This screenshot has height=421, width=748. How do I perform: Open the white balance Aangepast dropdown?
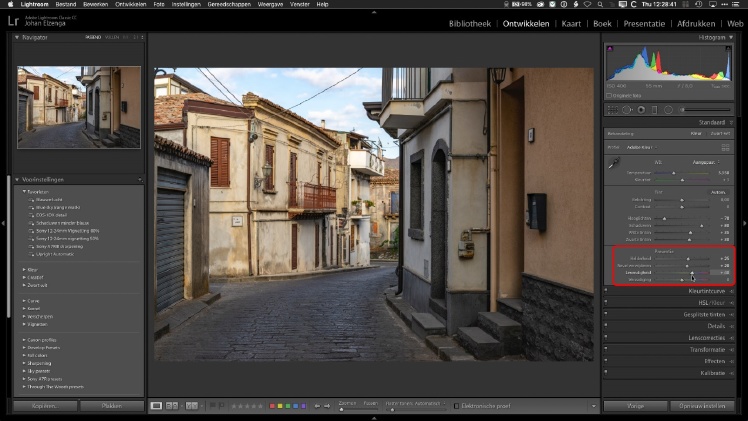706,163
